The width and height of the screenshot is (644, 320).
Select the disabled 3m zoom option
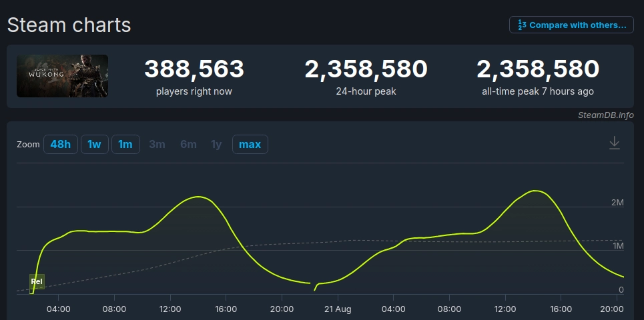(x=157, y=145)
